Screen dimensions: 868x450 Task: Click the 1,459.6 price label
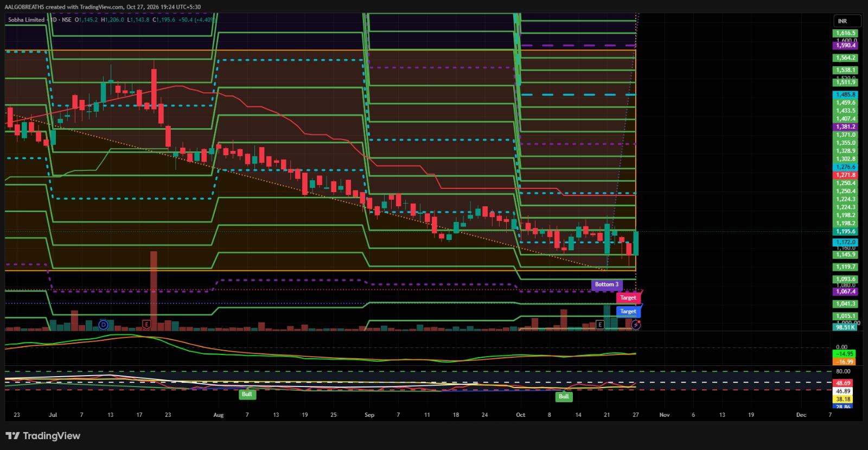click(845, 103)
